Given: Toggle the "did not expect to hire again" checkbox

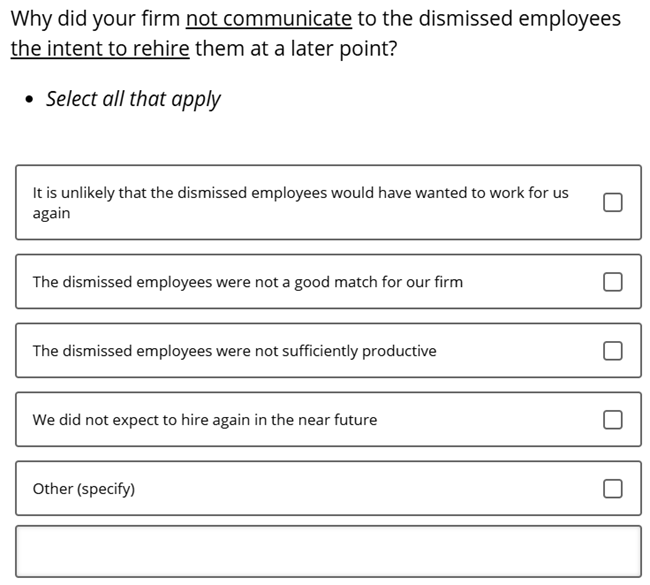Looking at the screenshot, I should point(612,420).
